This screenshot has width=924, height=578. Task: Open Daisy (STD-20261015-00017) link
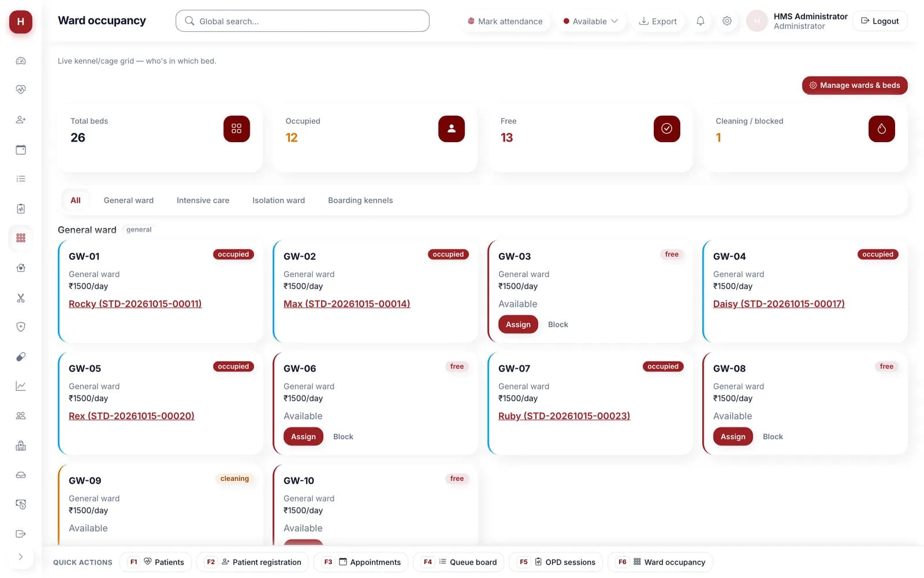[x=779, y=304]
